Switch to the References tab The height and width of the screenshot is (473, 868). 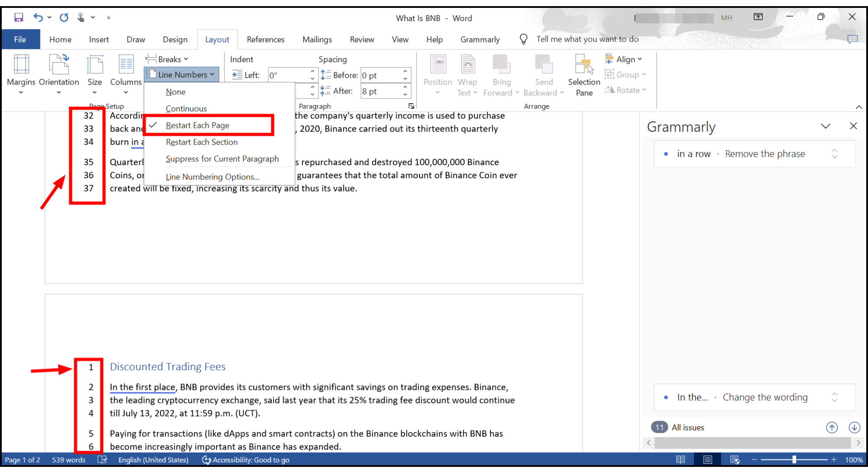tap(265, 39)
